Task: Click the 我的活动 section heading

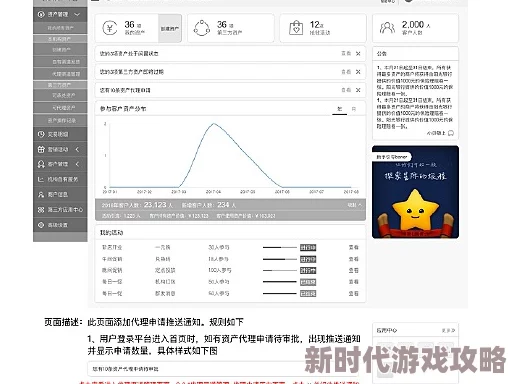Action: point(112,233)
